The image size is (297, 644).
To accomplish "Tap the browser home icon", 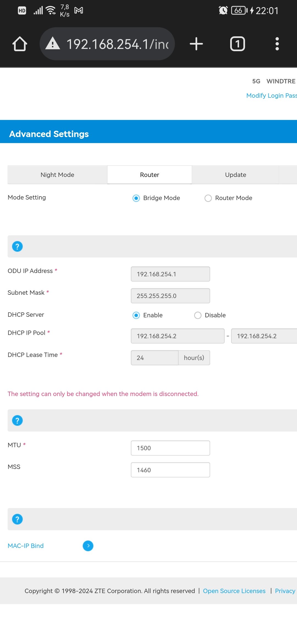I will coord(20,44).
